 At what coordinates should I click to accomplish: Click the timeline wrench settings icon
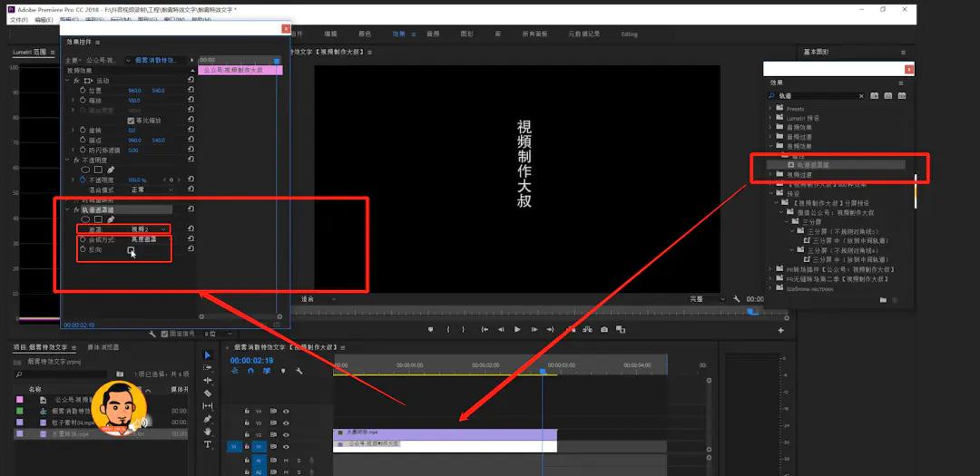pos(299,371)
